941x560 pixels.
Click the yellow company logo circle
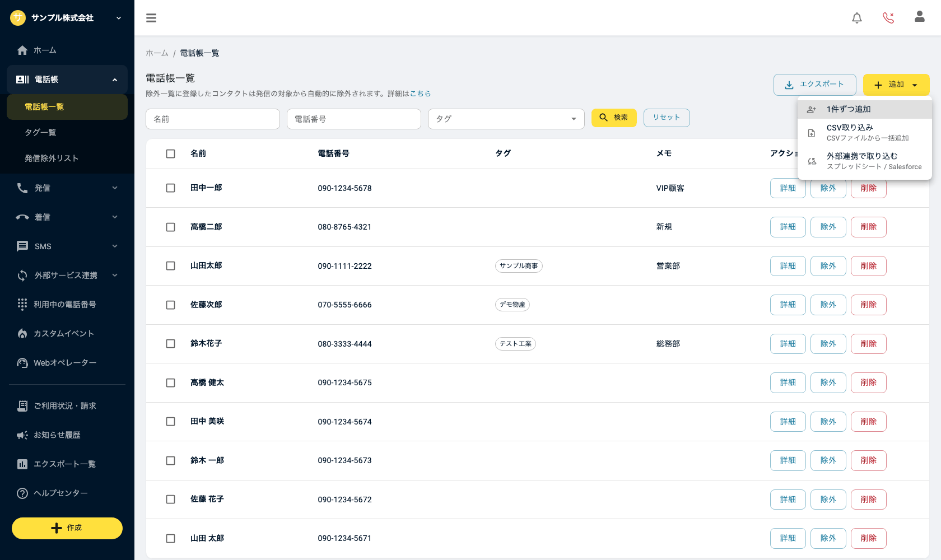[18, 18]
